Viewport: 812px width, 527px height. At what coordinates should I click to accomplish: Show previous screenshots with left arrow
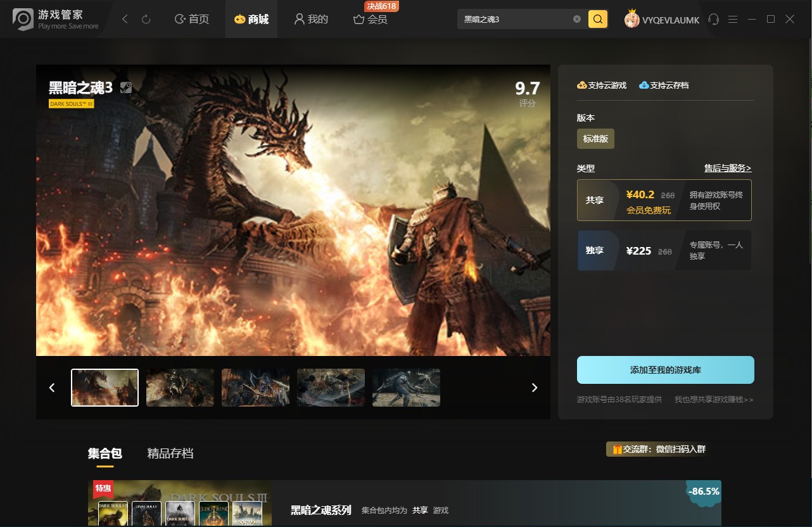point(52,388)
